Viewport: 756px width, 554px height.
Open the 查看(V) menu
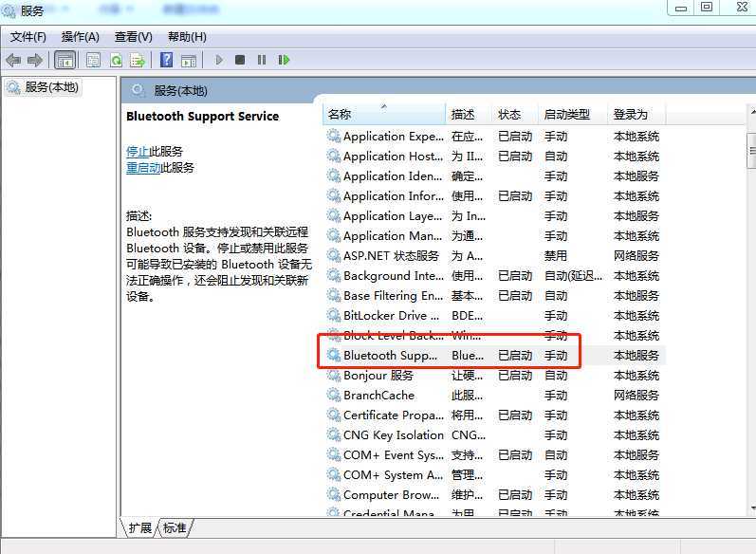(134, 37)
